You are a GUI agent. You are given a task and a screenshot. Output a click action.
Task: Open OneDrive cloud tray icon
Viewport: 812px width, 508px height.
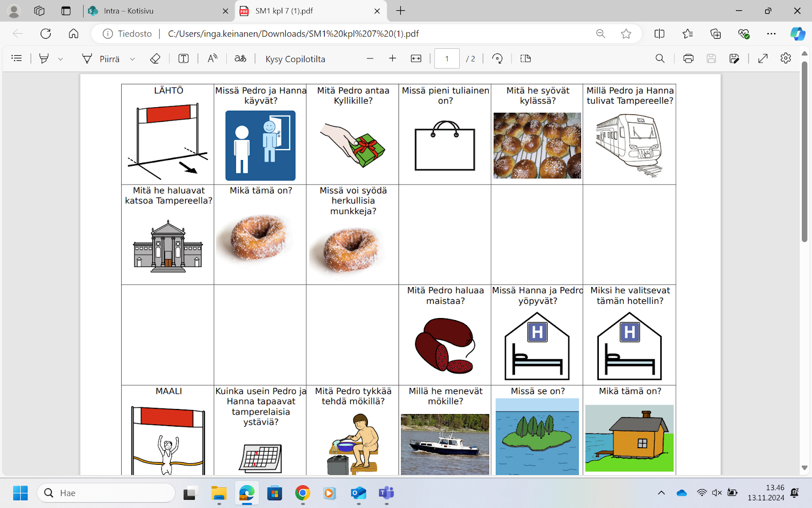[x=682, y=493]
